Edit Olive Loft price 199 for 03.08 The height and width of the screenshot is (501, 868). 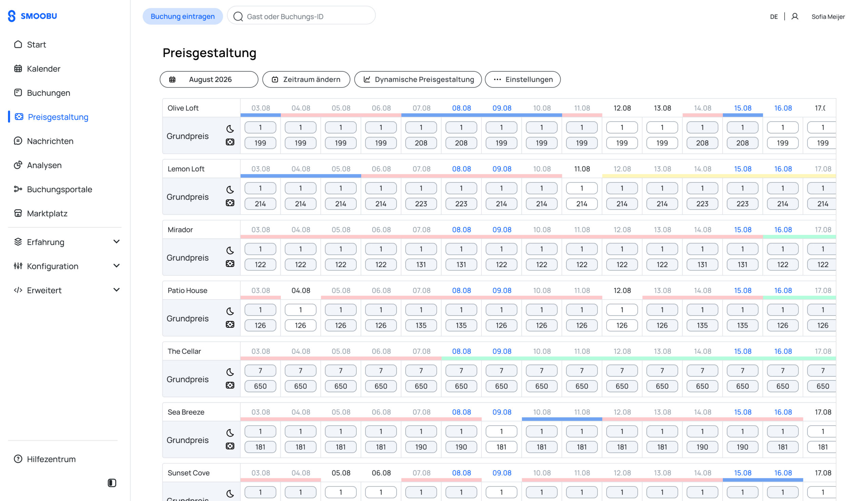click(260, 143)
